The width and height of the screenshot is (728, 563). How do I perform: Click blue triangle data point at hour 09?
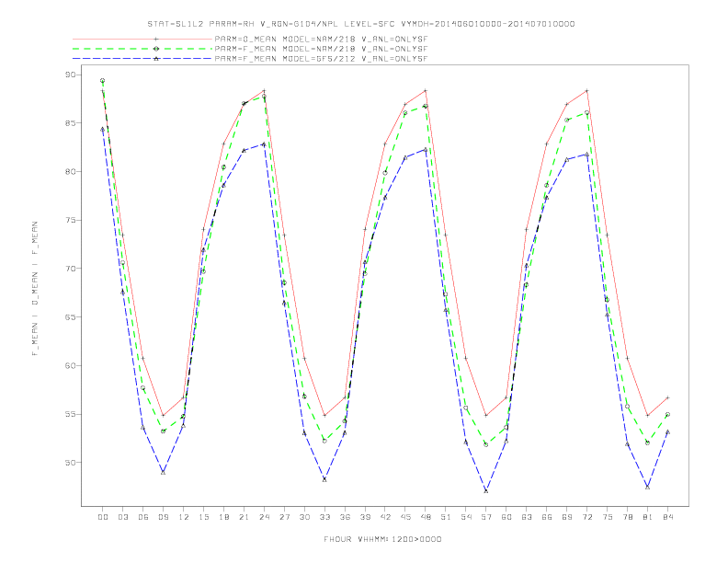163,472
